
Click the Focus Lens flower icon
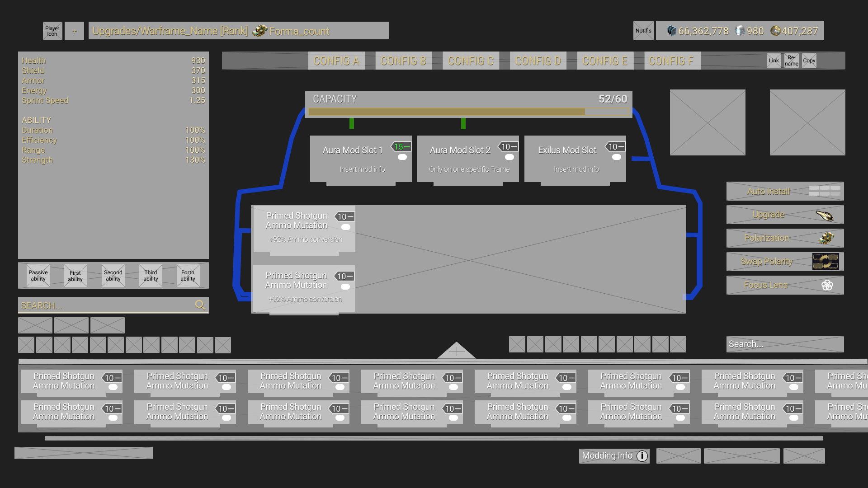click(x=827, y=285)
